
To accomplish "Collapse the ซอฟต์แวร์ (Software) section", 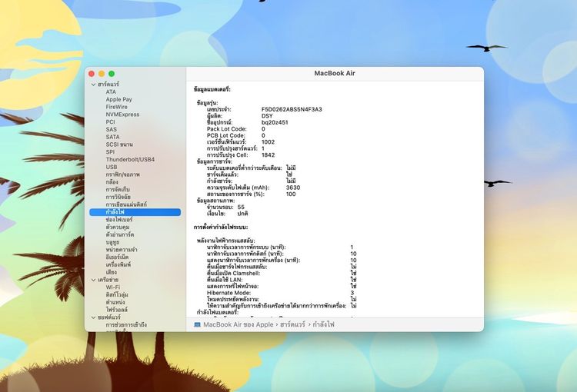I will (93, 317).
